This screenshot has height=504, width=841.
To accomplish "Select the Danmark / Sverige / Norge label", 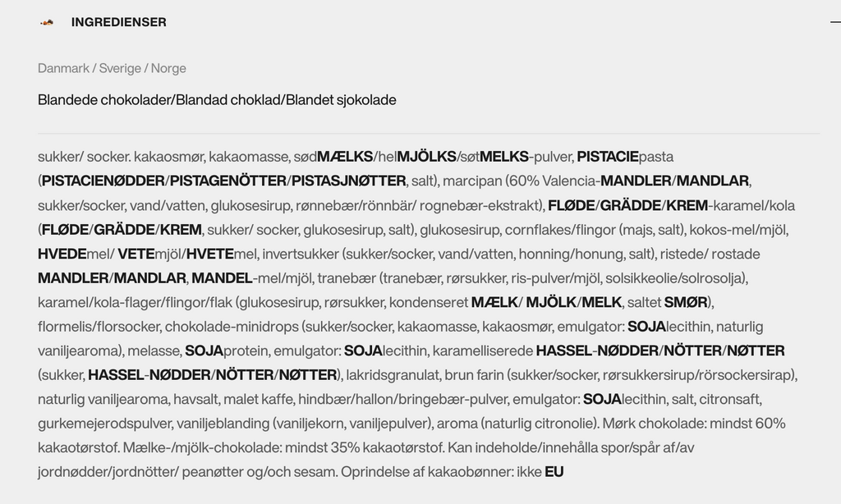I will click(x=112, y=68).
